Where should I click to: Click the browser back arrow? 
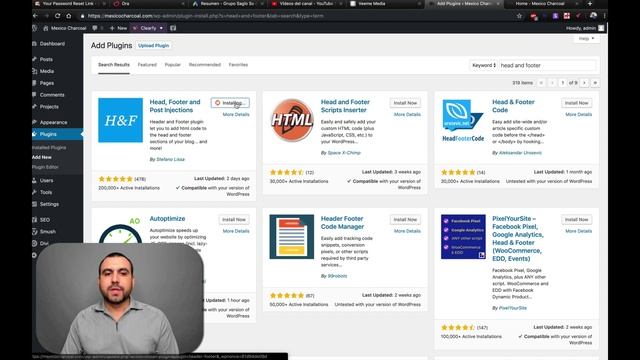point(36,16)
